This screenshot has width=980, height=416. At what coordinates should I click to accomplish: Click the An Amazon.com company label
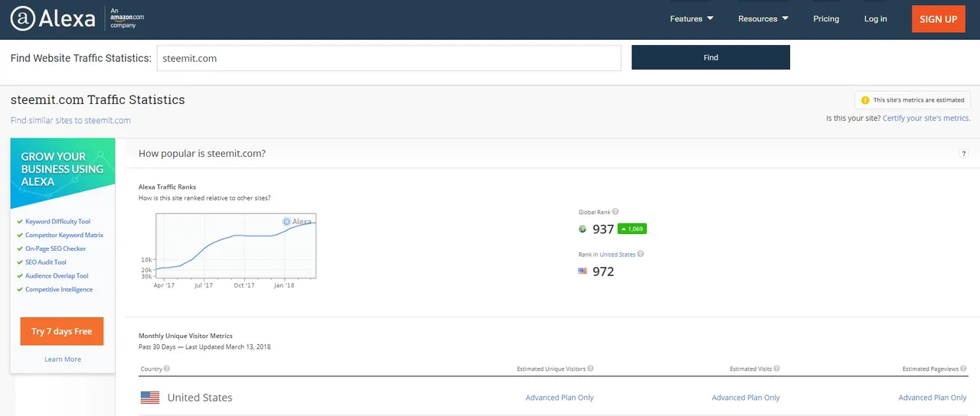point(127,18)
